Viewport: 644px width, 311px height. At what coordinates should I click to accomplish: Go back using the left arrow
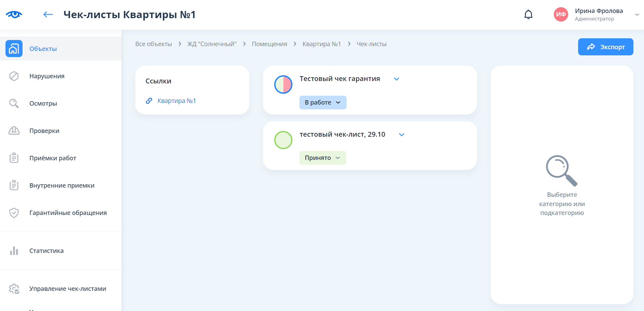click(48, 14)
